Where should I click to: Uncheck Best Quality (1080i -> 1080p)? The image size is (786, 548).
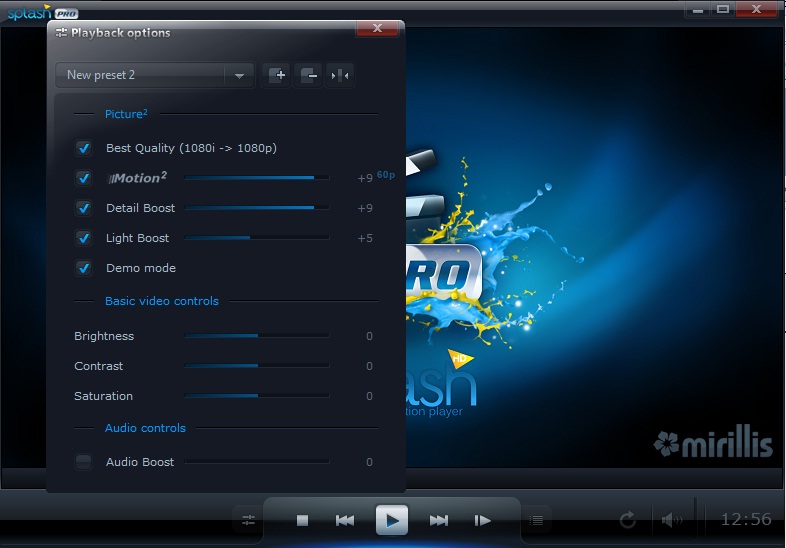(84, 148)
